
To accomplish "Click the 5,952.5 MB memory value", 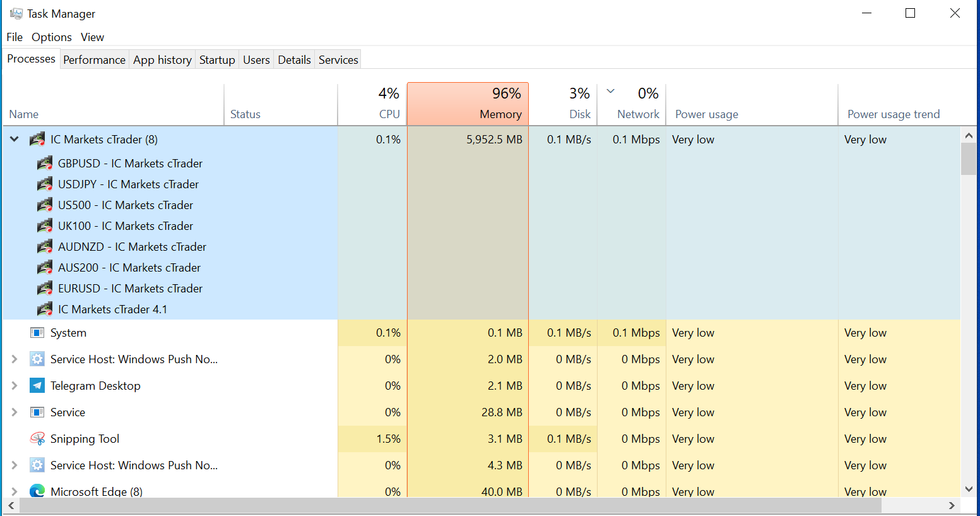I will 494,140.
